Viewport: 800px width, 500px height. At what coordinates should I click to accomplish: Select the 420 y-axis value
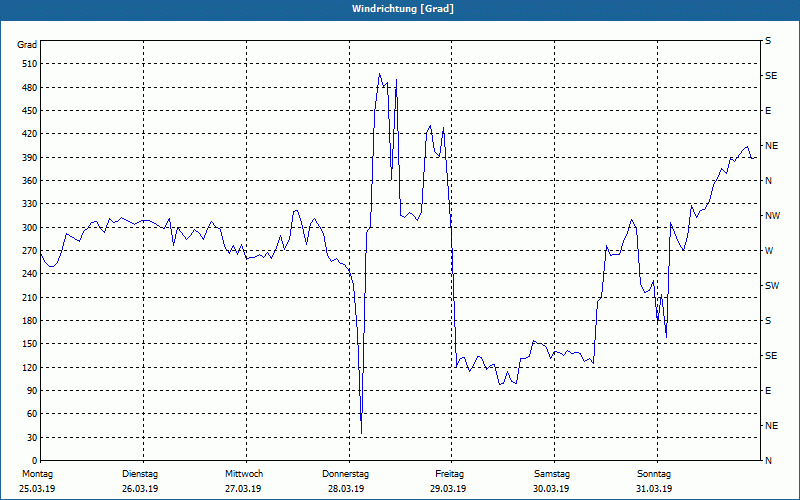point(30,134)
